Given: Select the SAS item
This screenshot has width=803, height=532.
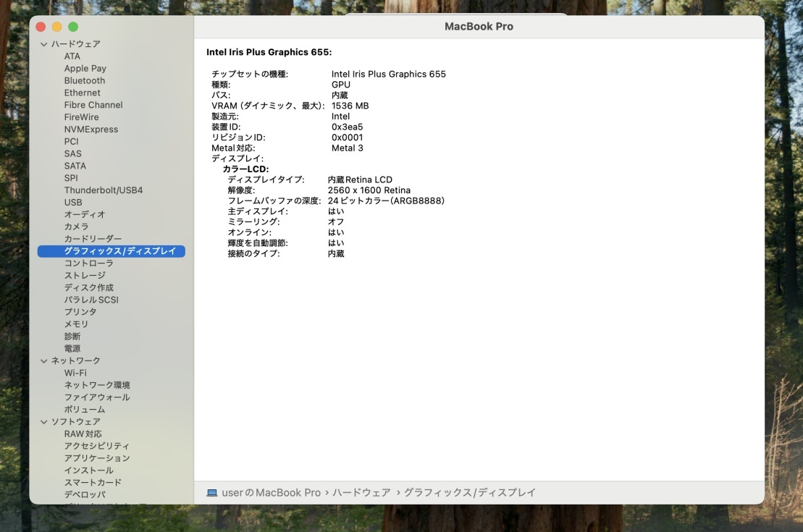Looking at the screenshot, I should click(72, 153).
